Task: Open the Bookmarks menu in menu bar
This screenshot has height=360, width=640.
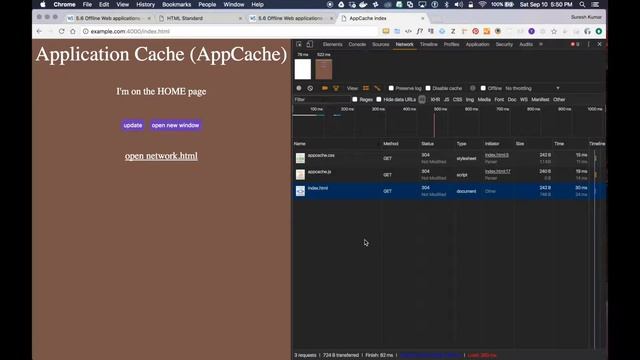Action: click(x=176, y=4)
